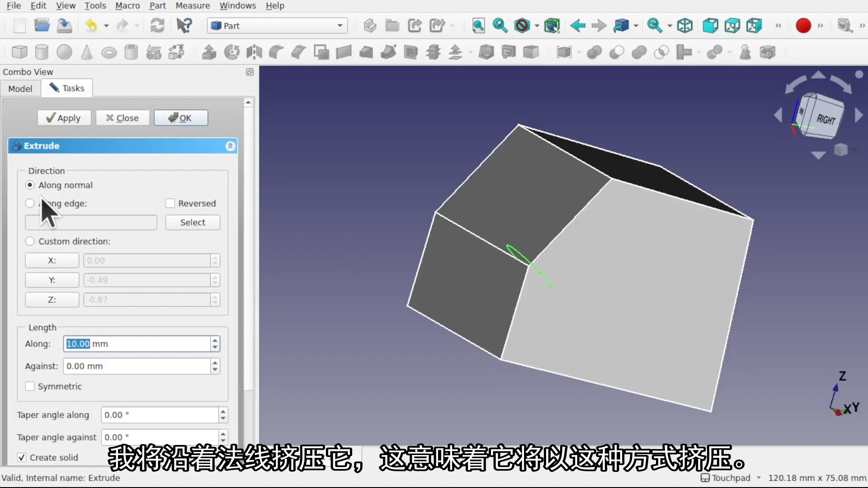Create a sphere primitive

pyautogui.click(x=64, y=52)
